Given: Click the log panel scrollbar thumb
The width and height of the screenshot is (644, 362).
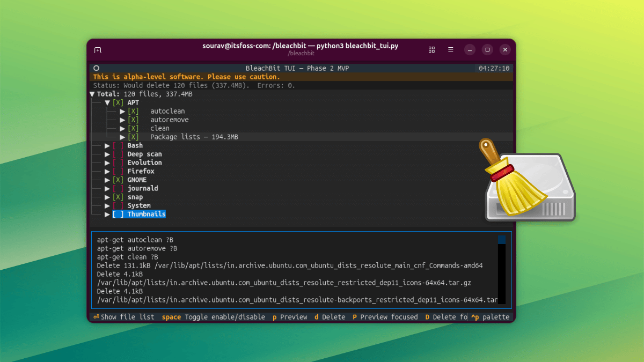Looking at the screenshot, I should pyautogui.click(x=502, y=240).
